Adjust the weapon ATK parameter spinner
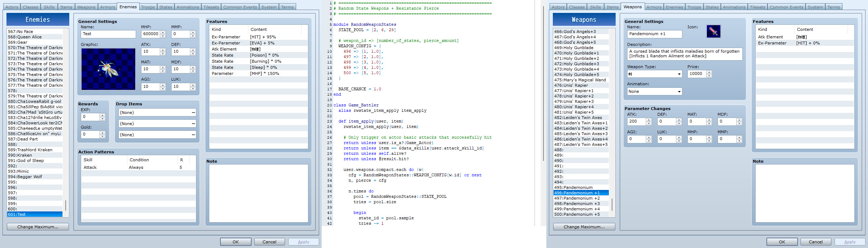The height and width of the screenshot is (248, 868). pyautogui.click(x=649, y=121)
